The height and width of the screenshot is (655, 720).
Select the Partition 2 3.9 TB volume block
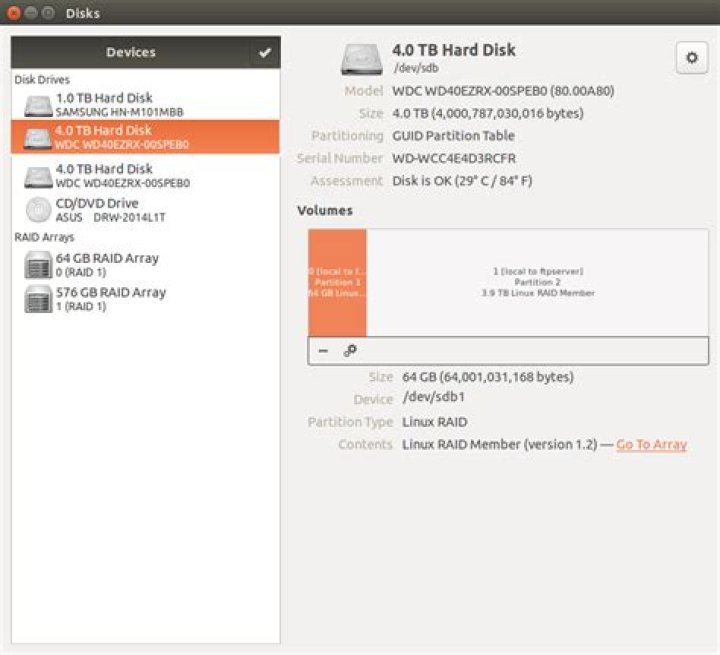537,282
